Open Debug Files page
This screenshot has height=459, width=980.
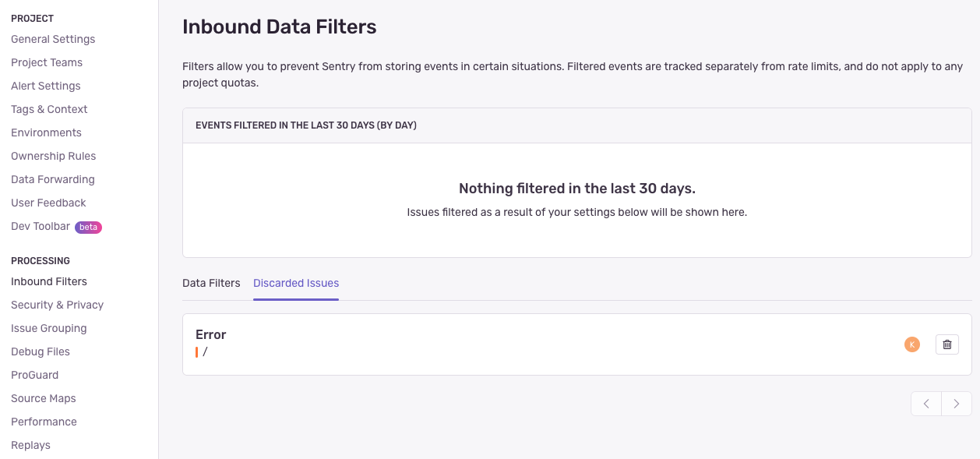click(41, 351)
